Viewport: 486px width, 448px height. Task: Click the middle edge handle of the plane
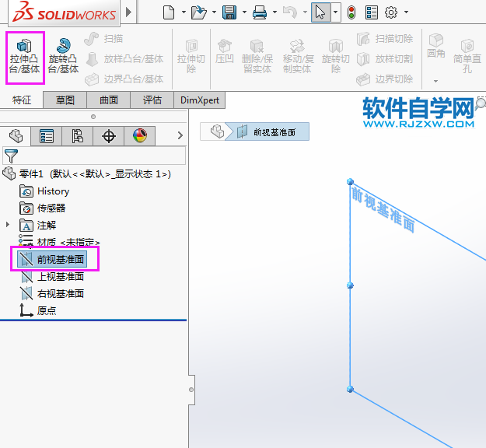350,285
